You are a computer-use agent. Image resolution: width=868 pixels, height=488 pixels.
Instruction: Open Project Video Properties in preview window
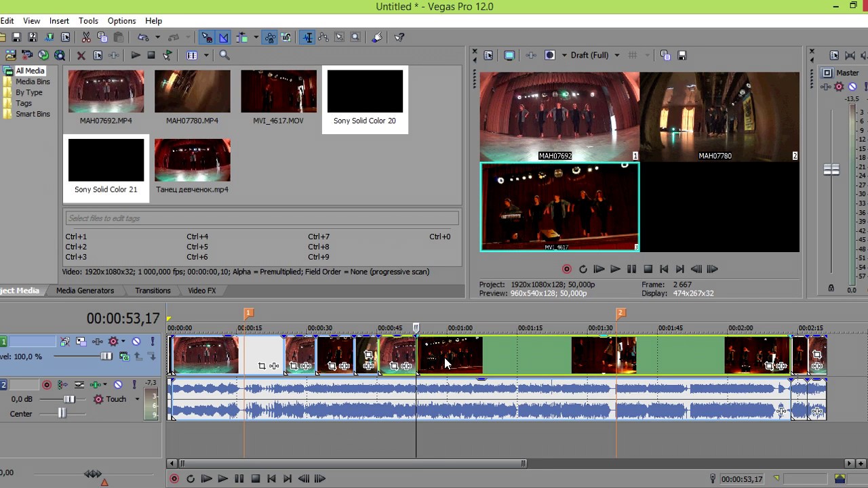pos(488,56)
